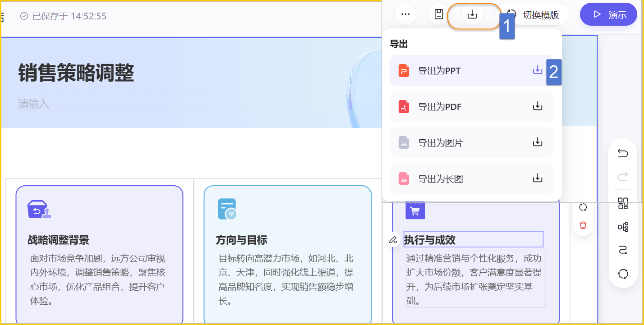Viewport: 644px width, 325px height.
Task: Click the red PDF file icon
Action: [x=404, y=107]
